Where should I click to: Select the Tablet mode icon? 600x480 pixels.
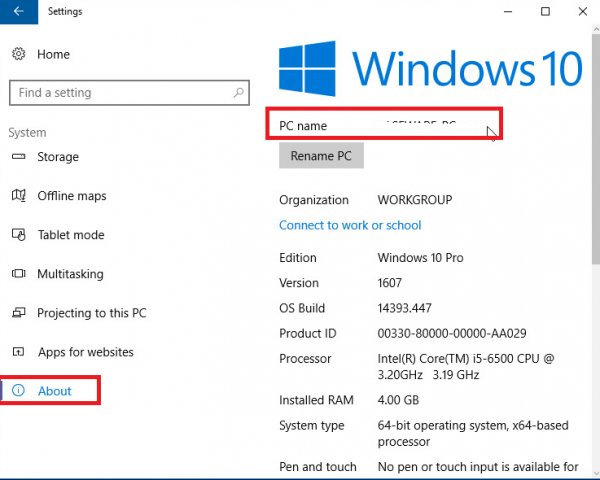[x=18, y=234]
